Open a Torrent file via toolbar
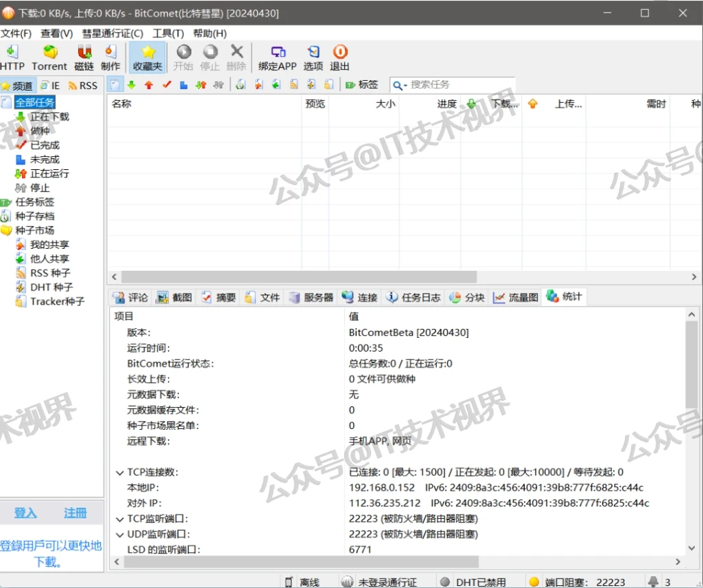 tap(49, 57)
